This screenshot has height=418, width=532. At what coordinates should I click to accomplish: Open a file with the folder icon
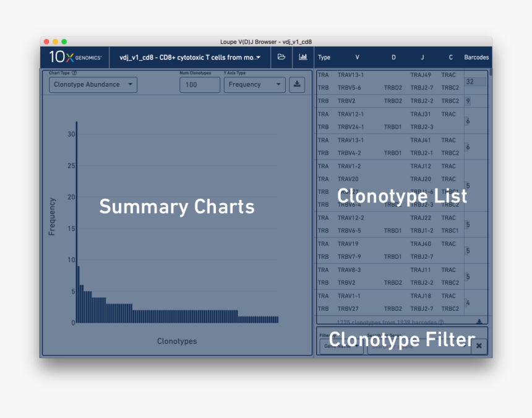pos(281,57)
